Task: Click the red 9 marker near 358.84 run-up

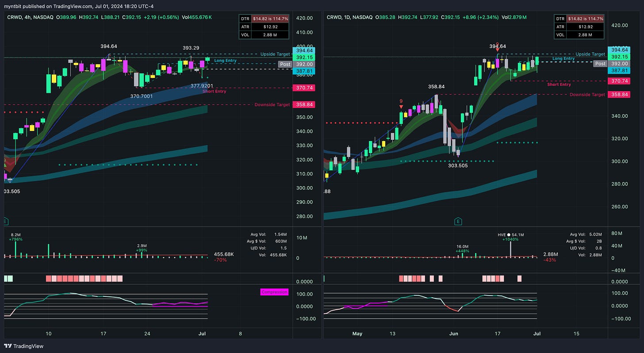Action: 401,104
